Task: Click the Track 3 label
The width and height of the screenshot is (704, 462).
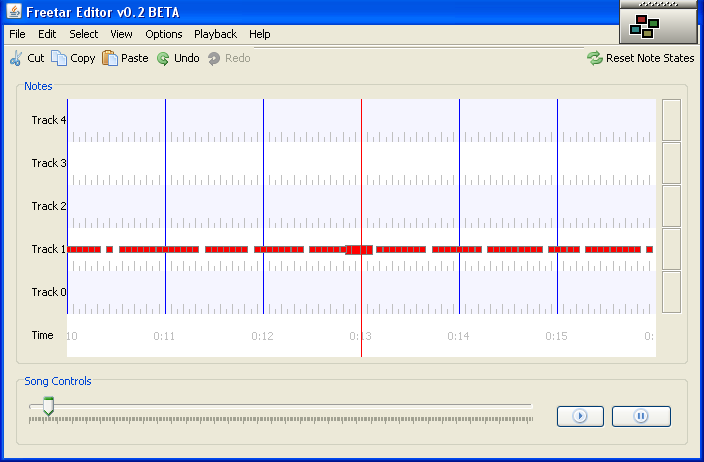Action: (48, 163)
